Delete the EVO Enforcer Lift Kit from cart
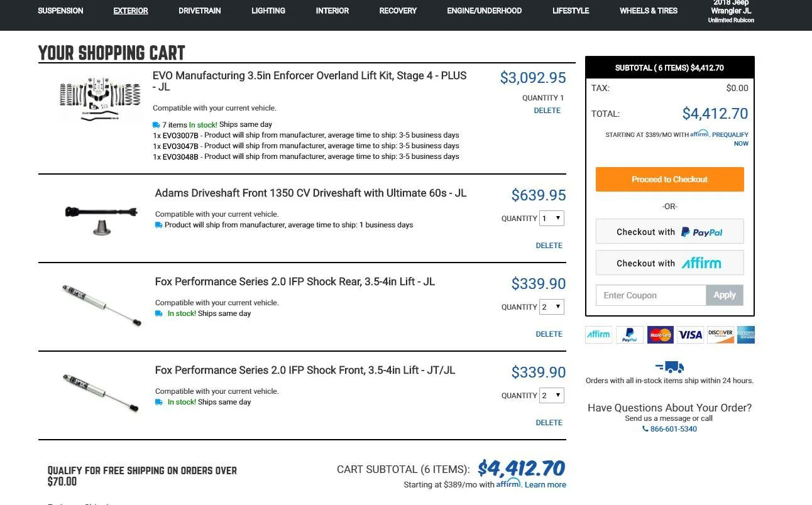The image size is (812, 505). click(547, 111)
